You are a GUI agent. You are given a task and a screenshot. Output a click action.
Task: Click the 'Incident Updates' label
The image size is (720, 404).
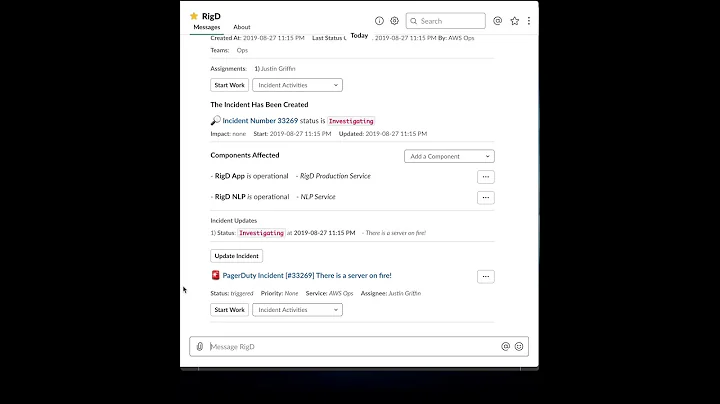[234, 220]
